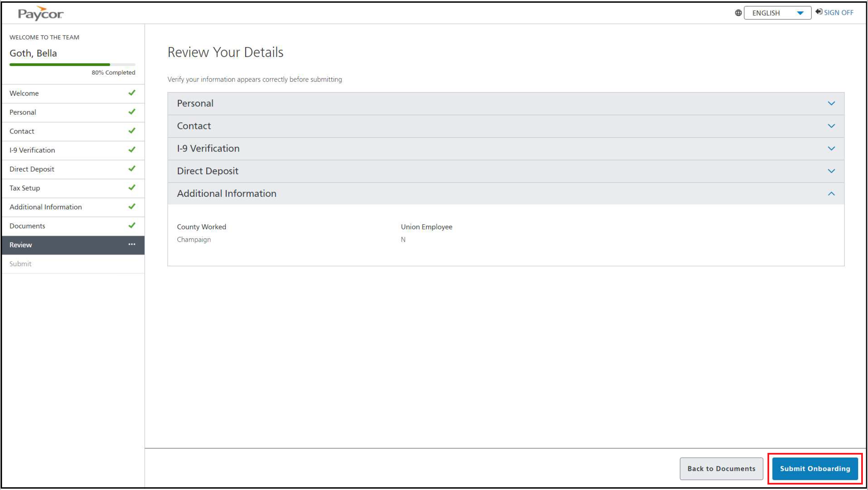The width and height of the screenshot is (868, 490).
Task: Click the checkmark next to Tax Setup
Action: (132, 188)
